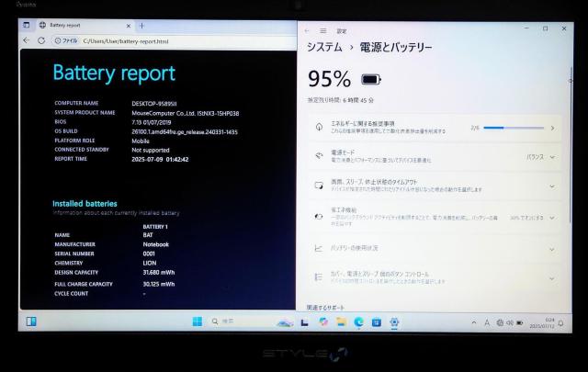588x372 pixels.
Task: Open the energy recommendations chevron arrow
Action: click(x=552, y=128)
